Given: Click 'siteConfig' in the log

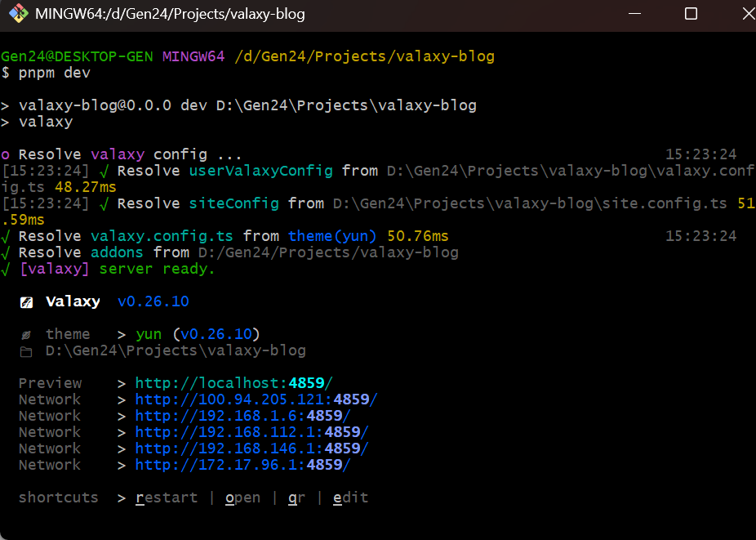Looking at the screenshot, I should click(233, 203).
